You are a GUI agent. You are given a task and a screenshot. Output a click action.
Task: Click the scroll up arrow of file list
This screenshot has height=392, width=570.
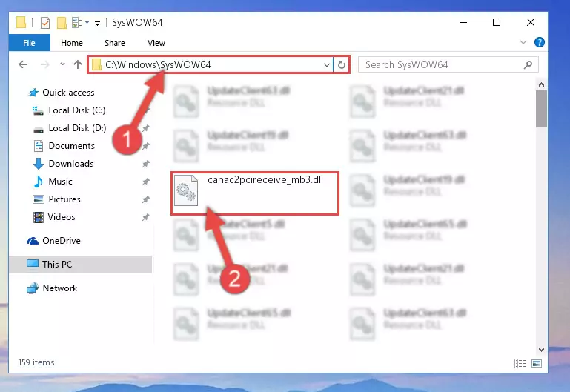pyautogui.click(x=541, y=84)
